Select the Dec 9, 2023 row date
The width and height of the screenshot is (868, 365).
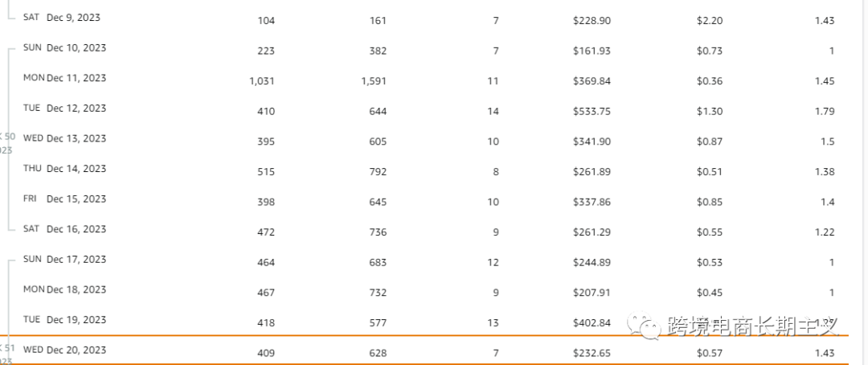coord(74,17)
